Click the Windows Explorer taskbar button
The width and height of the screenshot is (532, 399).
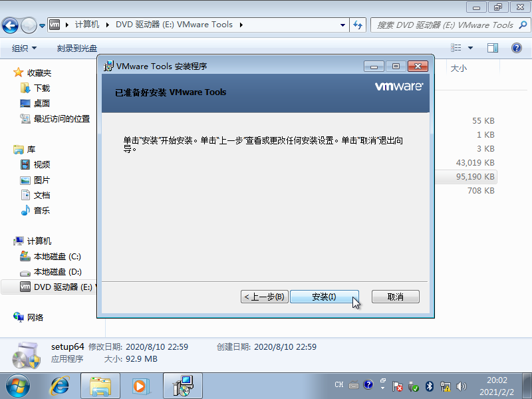point(100,386)
